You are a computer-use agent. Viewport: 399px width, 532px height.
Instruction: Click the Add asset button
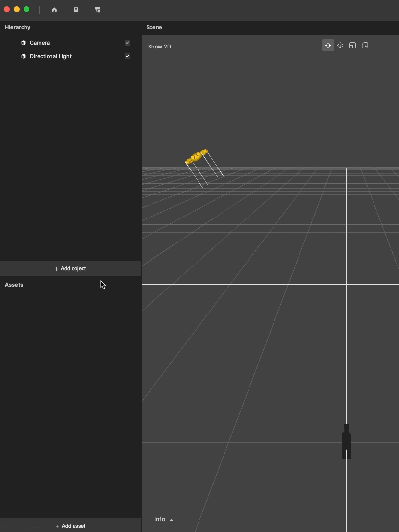pos(70,526)
